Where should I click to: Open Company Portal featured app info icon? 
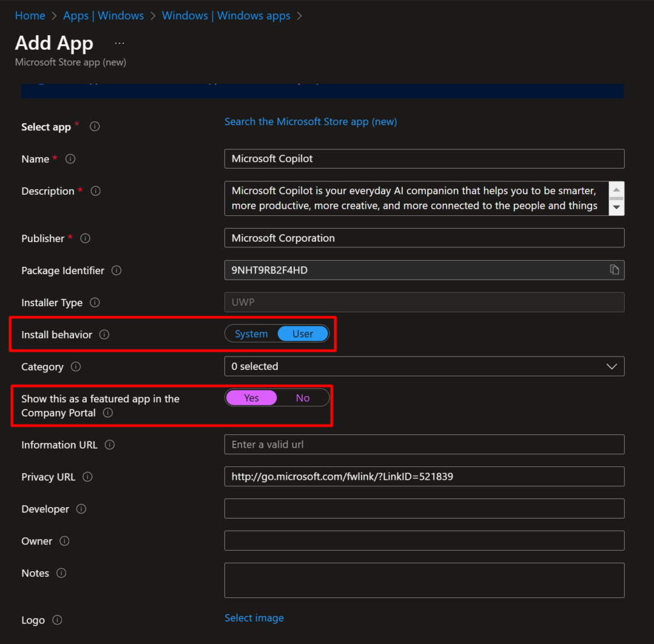coord(107,413)
